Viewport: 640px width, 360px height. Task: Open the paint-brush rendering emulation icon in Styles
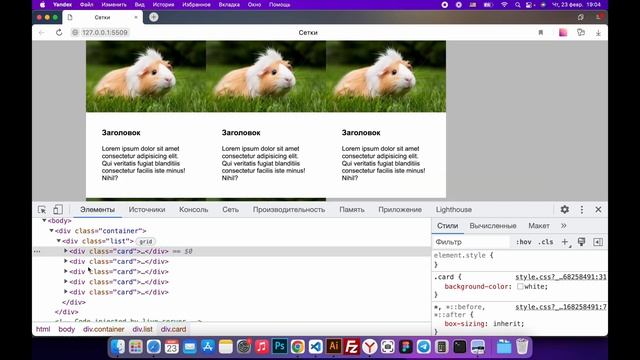click(x=581, y=242)
